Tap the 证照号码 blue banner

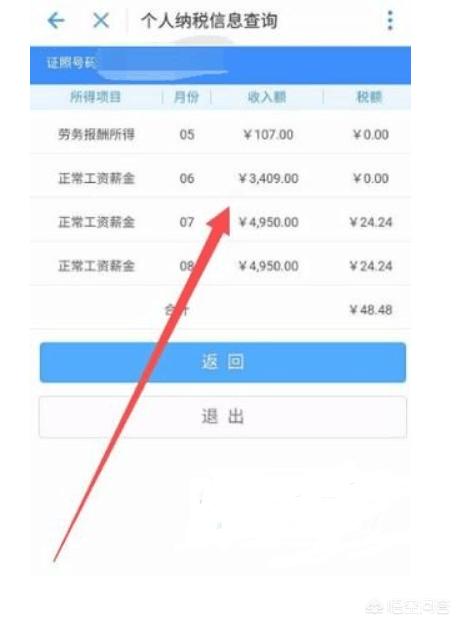pyautogui.click(x=221, y=65)
